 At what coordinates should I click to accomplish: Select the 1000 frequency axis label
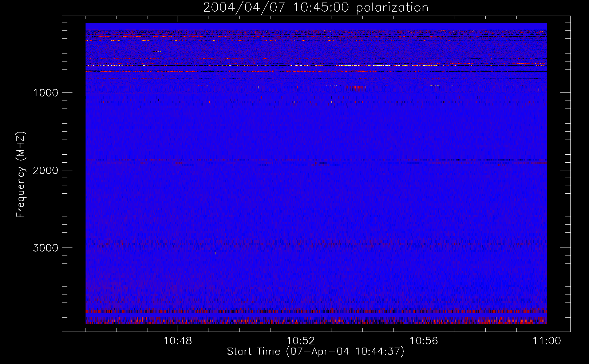click(46, 93)
